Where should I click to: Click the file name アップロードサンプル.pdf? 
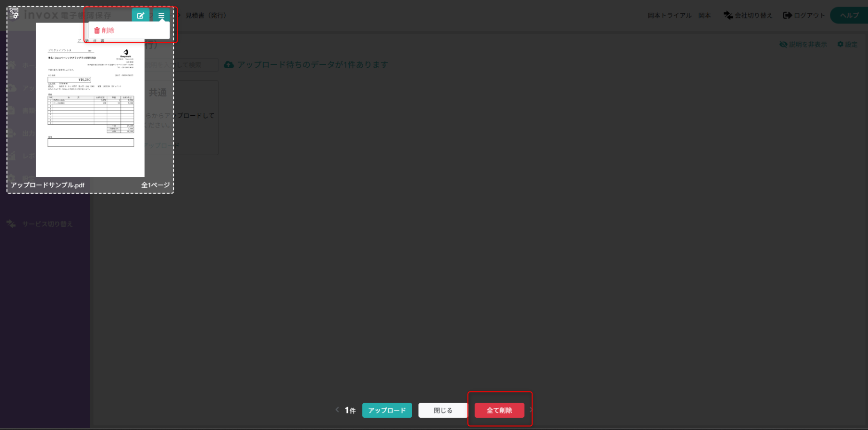[47, 185]
